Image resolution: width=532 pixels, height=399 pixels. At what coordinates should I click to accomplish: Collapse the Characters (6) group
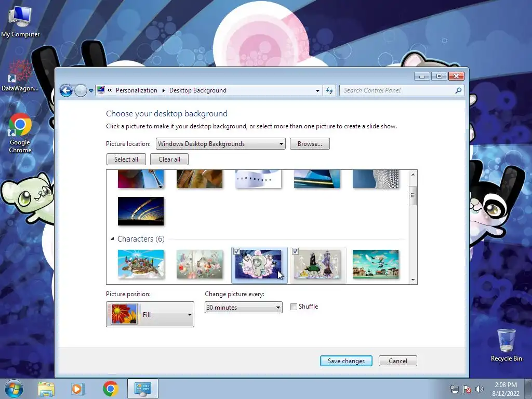tap(112, 238)
